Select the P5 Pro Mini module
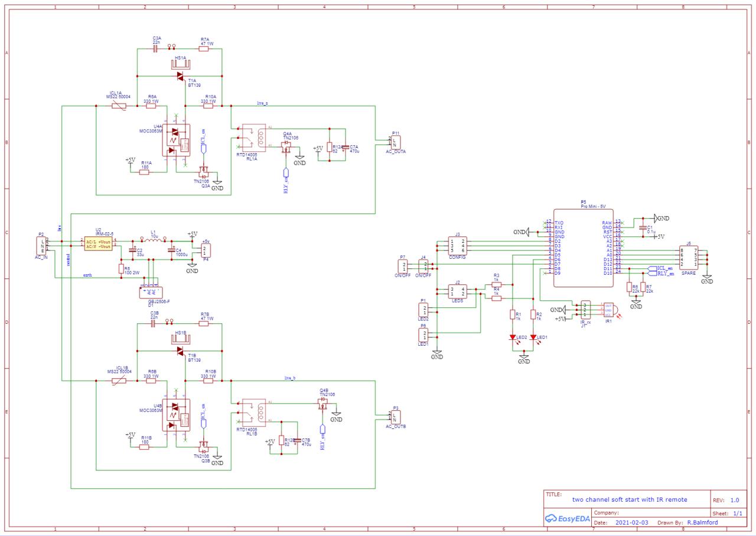Screen dimensions: 756x536 [584, 248]
